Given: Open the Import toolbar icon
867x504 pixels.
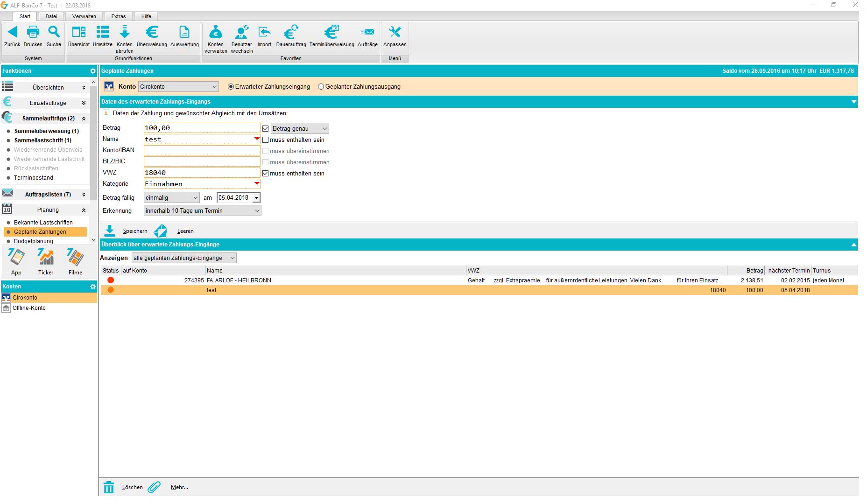Looking at the screenshot, I should tap(264, 32).
